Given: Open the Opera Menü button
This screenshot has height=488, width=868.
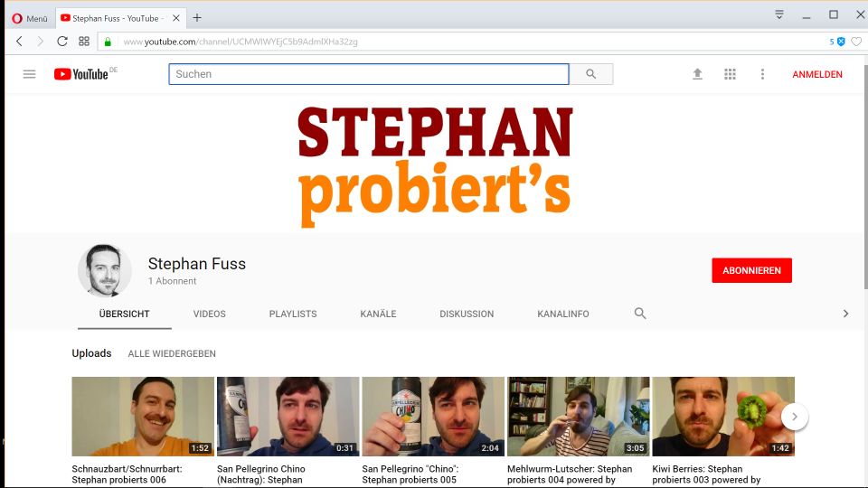Looking at the screenshot, I should [x=30, y=18].
